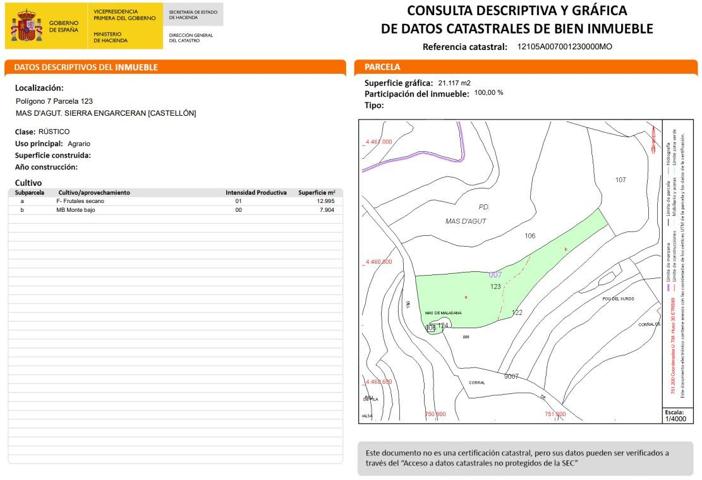
Task: Select 'Polígono 7 Parcela 123' text
Action: pyautogui.click(x=54, y=101)
